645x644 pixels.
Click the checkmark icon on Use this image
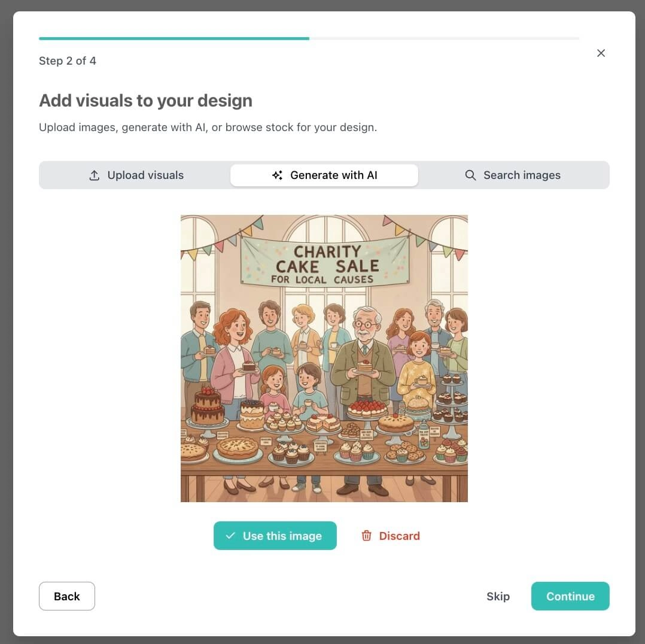coord(230,535)
